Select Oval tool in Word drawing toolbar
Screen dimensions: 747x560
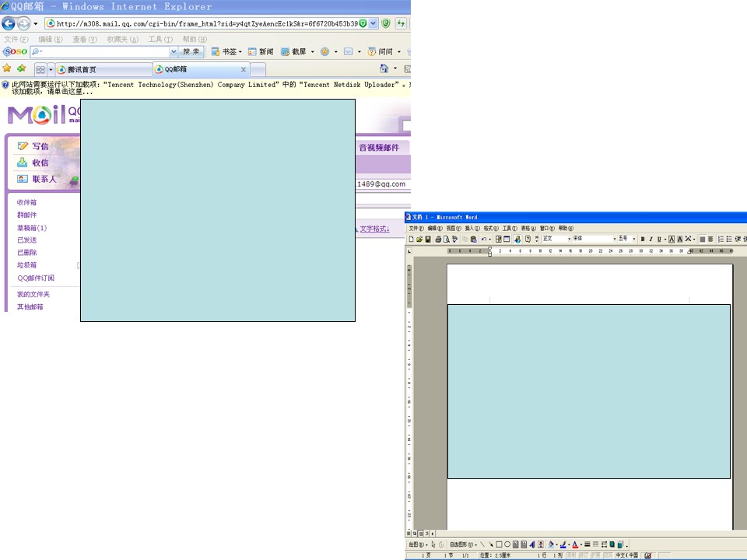click(507, 544)
